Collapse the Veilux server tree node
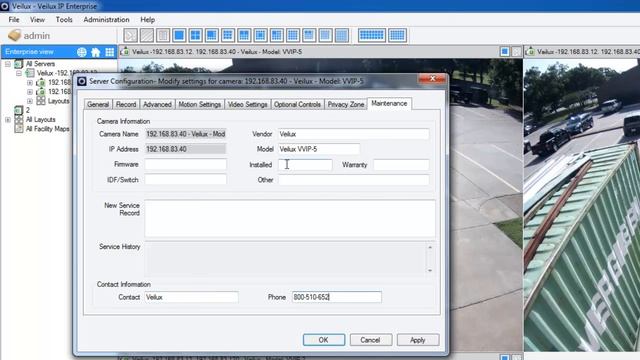This screenshot has width=640, height=360. click(19, 73)
